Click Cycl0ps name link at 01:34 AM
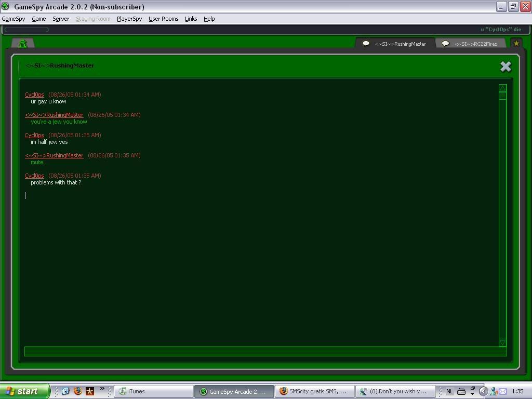 [x=34, y=95]
